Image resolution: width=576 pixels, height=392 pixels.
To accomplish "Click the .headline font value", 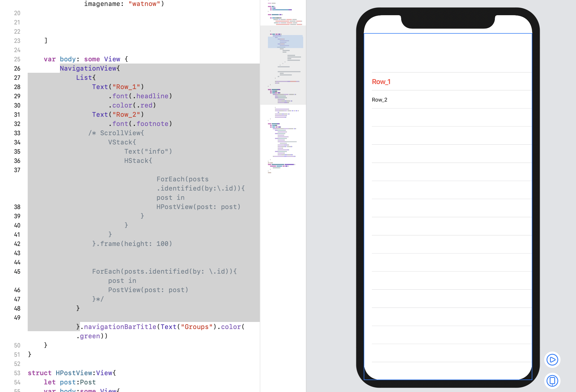I will click(x=152, y=96).
